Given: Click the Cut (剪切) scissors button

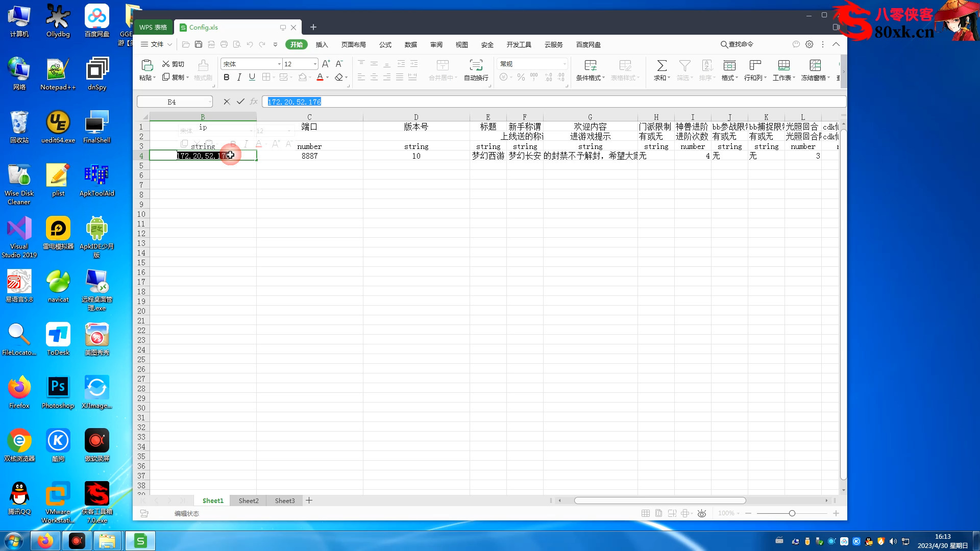Looking at the screenshot, I should tap(173, 64).
